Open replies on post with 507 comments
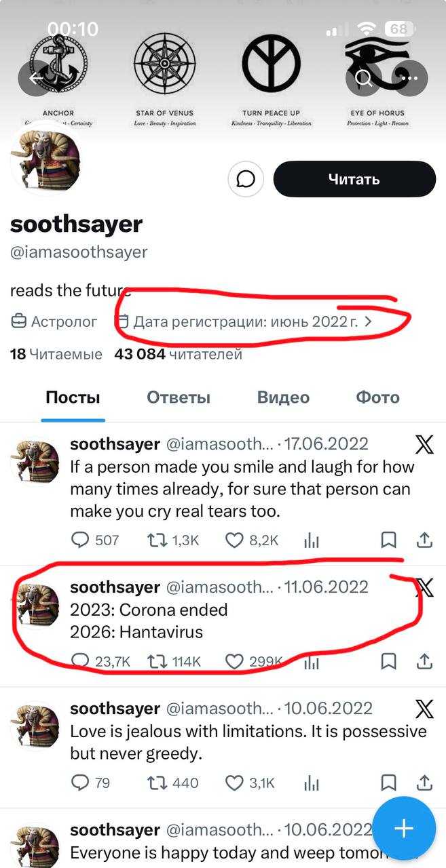This screenshot has height=868, width=446. coord(95,540)
